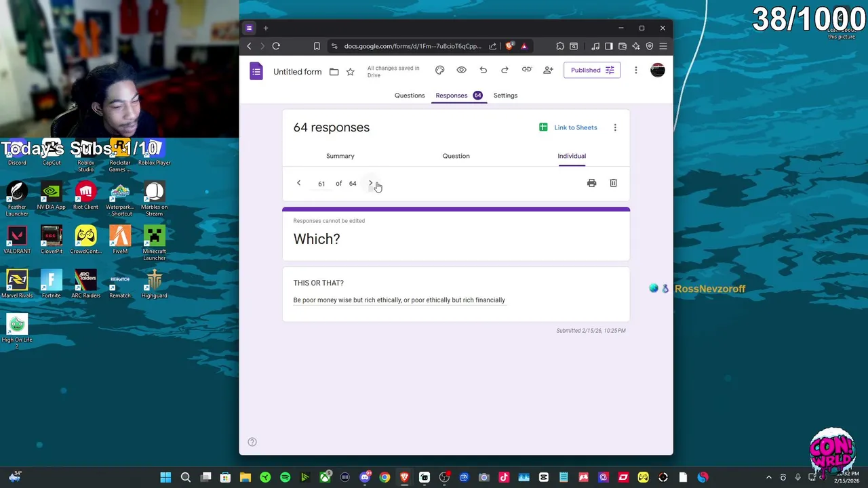Open Brave Leo AI sparkle icon

point(636,46)
